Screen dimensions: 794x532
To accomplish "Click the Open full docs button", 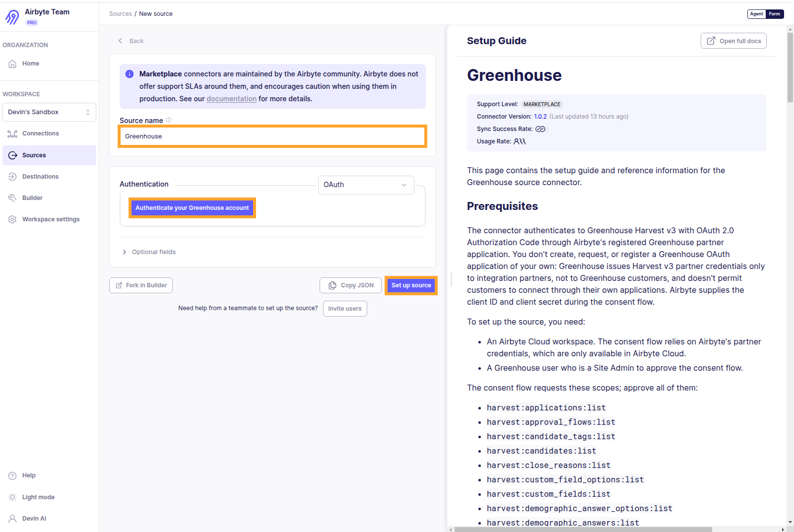I will (x=733, y=41).
